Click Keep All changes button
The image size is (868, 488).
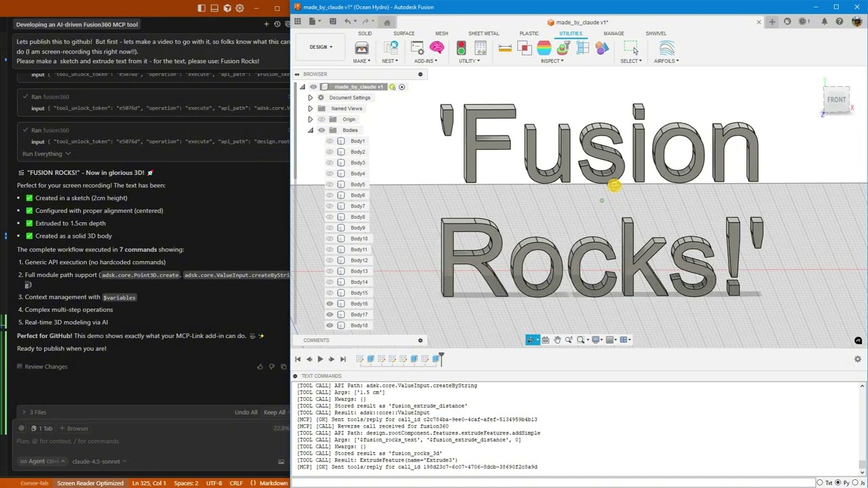click(x=275, y=412)
